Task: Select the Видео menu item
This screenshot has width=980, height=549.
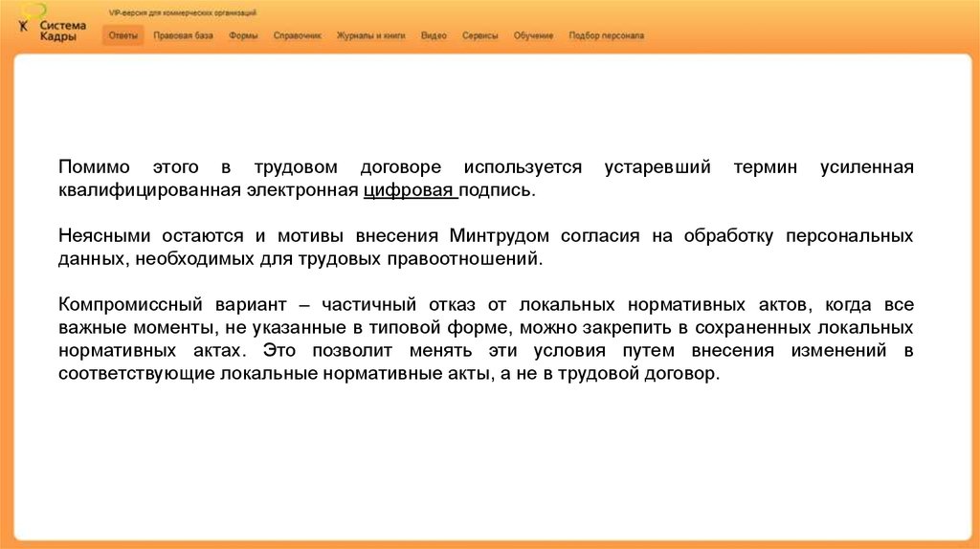Action: pos(434,35)
